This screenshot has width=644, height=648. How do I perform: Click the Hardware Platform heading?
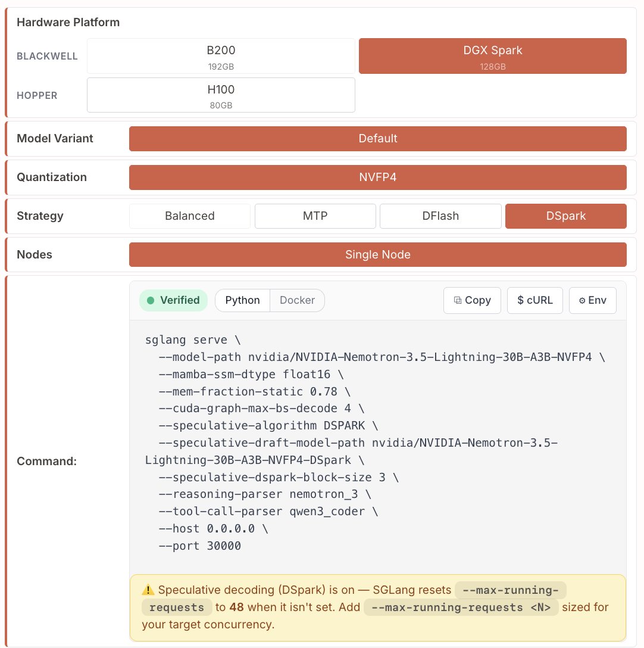pyautogui.click(x=68, y=22)
